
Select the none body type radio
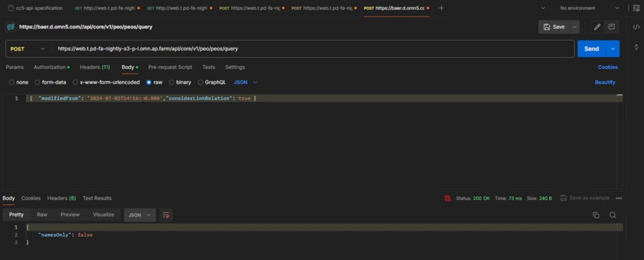tap(12, 82)
